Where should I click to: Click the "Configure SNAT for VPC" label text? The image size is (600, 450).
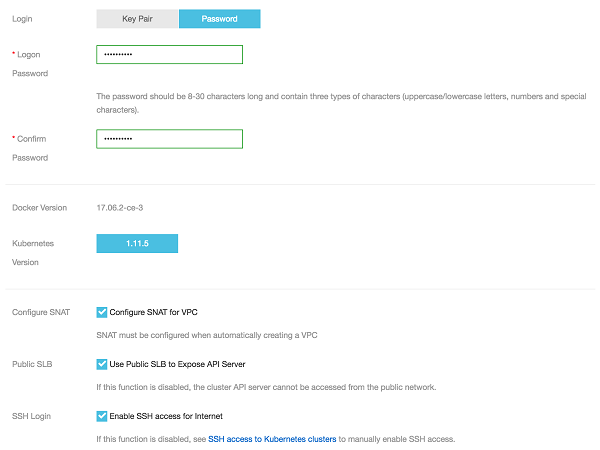point(160,312)
